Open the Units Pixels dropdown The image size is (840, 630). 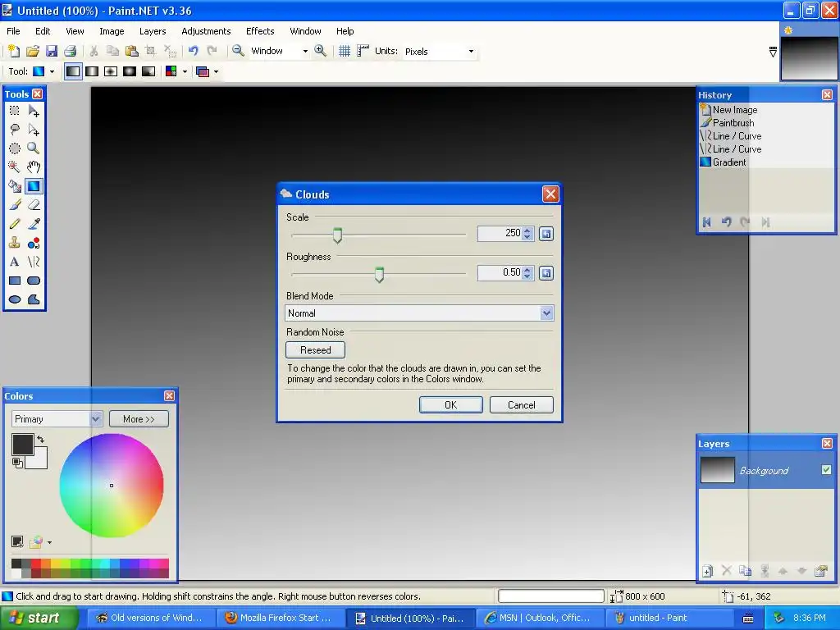pos(471,52)
